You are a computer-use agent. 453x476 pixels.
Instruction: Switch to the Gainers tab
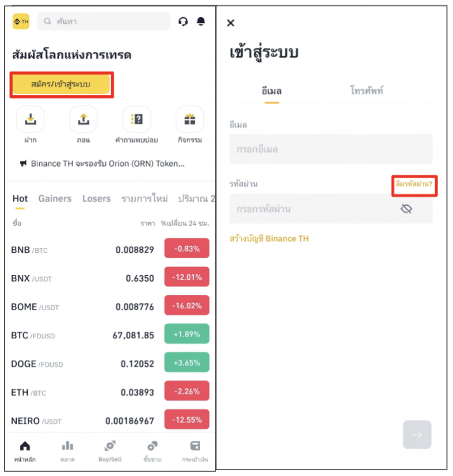[55, 199]
